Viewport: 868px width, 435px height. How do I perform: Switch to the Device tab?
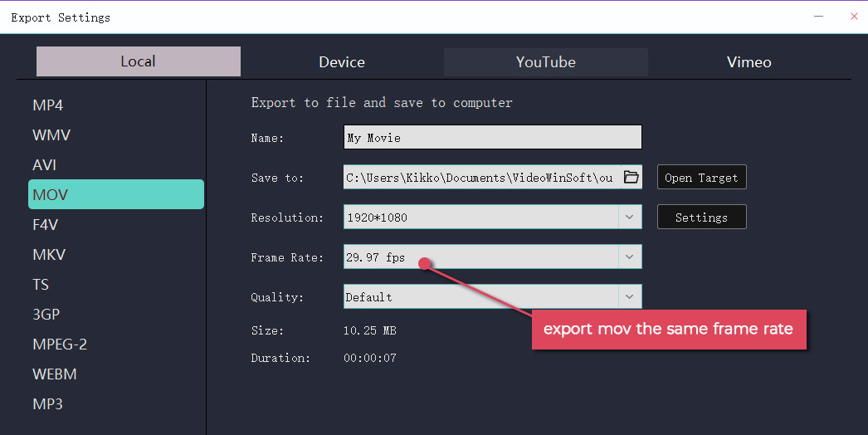coord(342,62)
